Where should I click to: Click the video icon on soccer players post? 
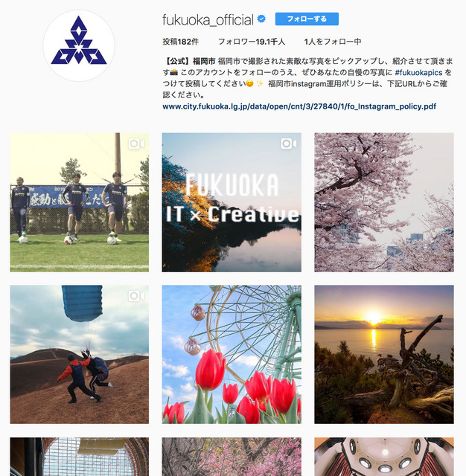136,144
